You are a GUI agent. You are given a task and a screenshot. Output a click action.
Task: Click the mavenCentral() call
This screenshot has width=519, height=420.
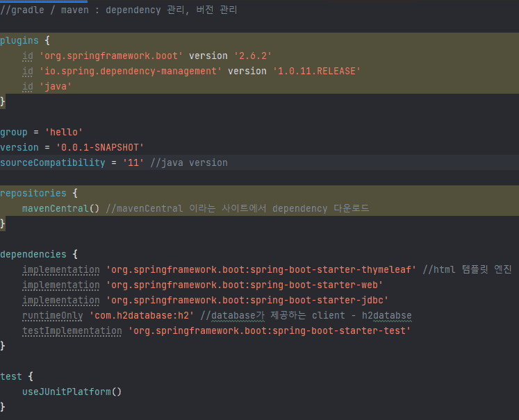coord(61,208)
